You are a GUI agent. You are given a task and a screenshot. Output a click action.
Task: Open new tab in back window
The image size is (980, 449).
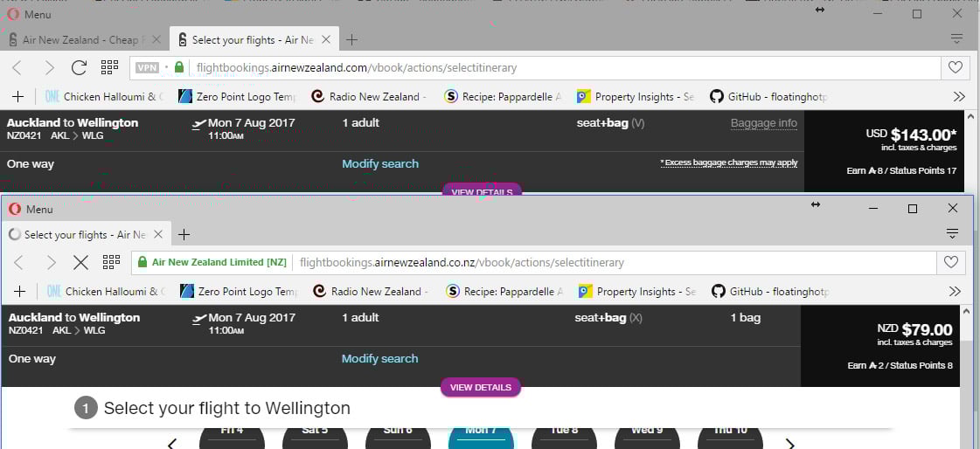coord(352,40)
